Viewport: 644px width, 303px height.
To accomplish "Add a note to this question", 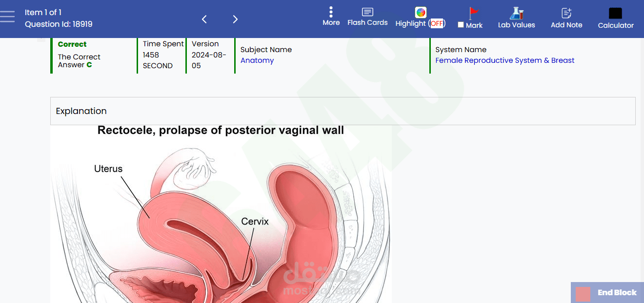I will [x=566, y=18].
